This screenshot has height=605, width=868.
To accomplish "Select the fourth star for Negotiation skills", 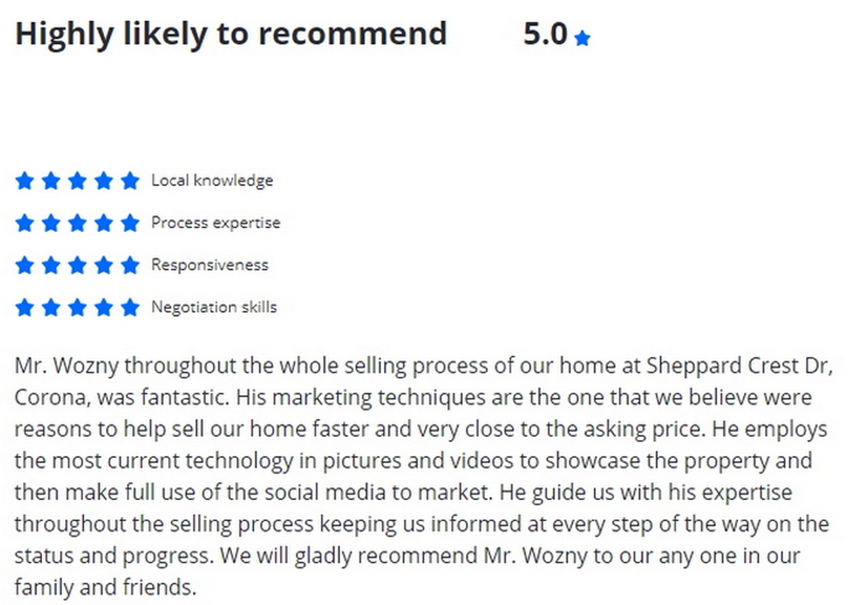I will 103,307.
